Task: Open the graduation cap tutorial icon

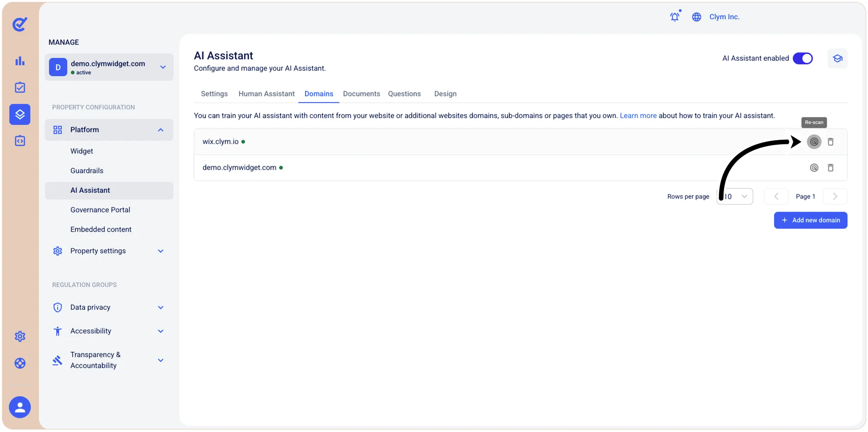Action: 837,58
